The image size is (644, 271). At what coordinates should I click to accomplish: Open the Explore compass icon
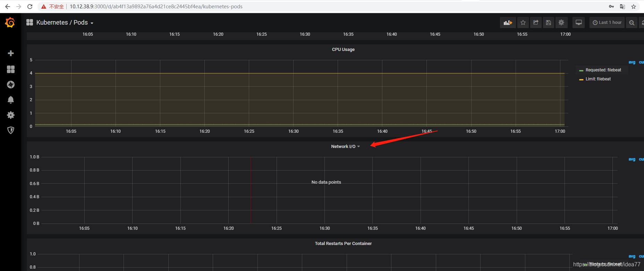[x=11, y=85]
